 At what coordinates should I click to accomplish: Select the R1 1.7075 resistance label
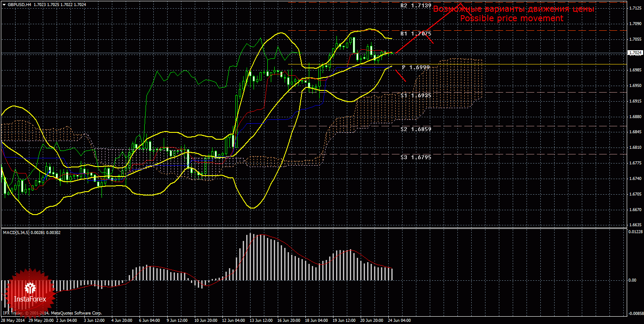coord(416,33)
